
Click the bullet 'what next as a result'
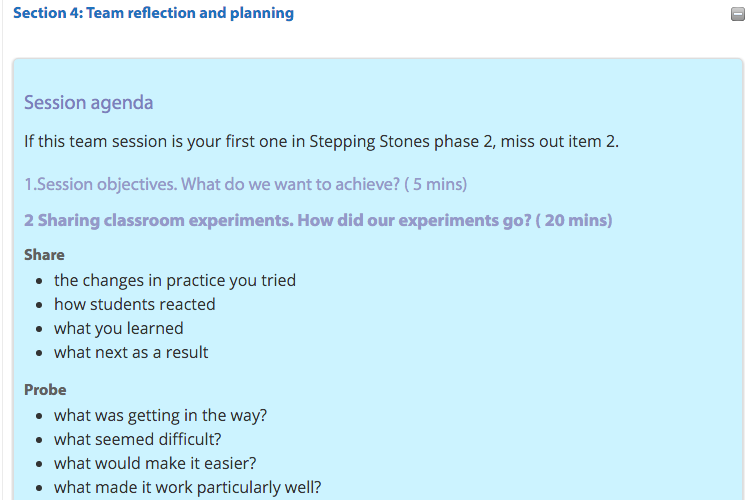pos(131,353)
